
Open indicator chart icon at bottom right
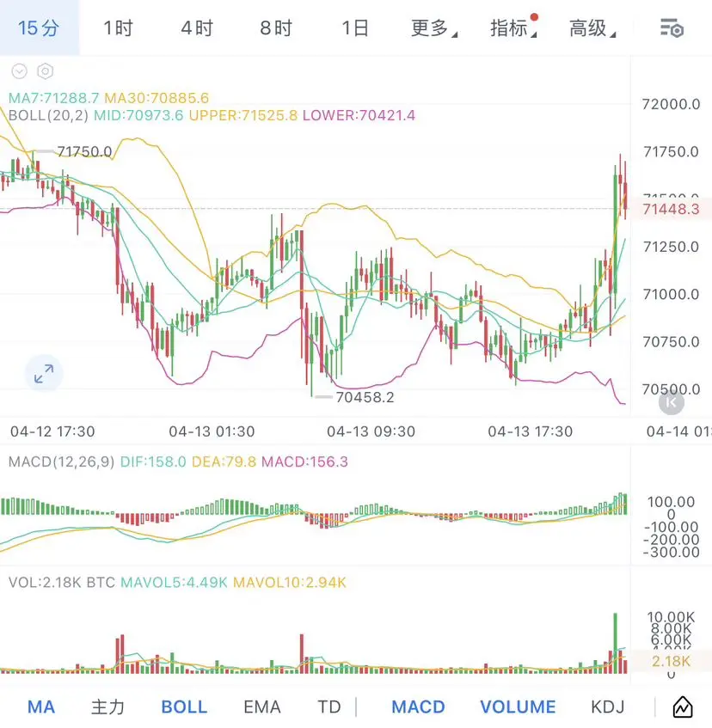[683, 707]
